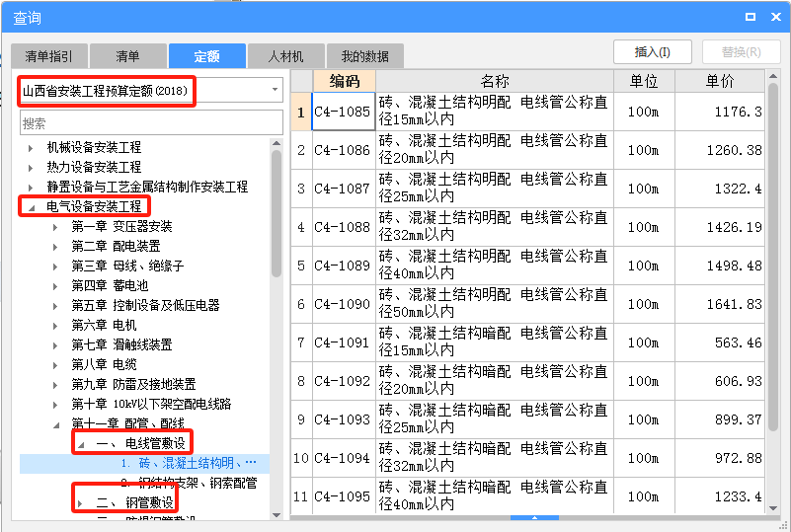Image resolution: width=791 pixels, height=532 pixels.
Task: Collapse the 电气设备安装工程 node arrow
Action: click(x=32, y=207)
